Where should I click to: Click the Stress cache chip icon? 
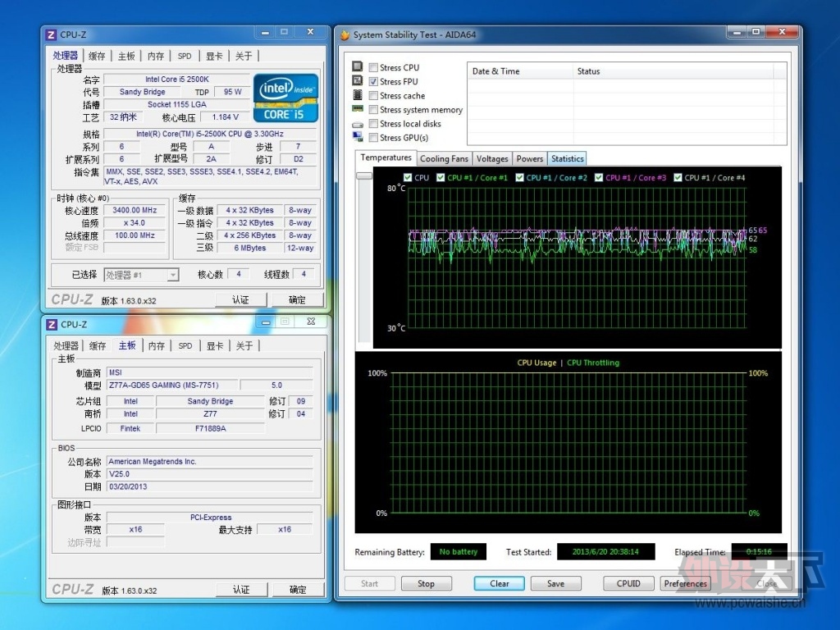pos(358,95)
